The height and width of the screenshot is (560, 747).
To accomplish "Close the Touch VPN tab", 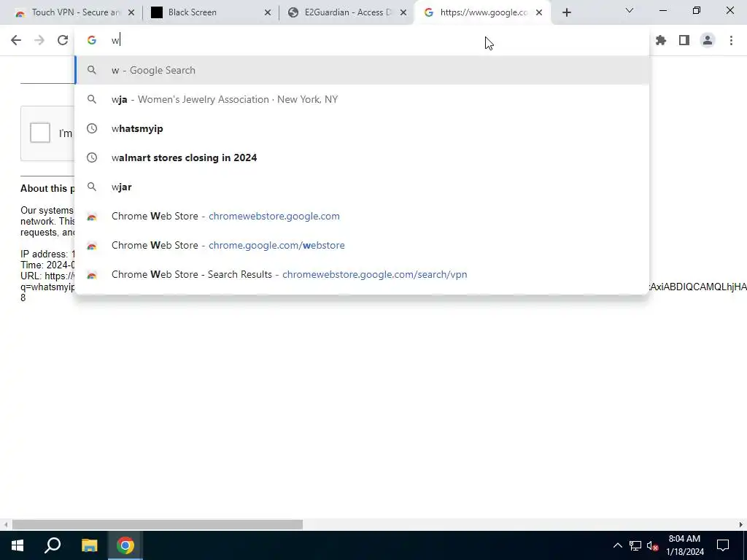I will (131, 13).
